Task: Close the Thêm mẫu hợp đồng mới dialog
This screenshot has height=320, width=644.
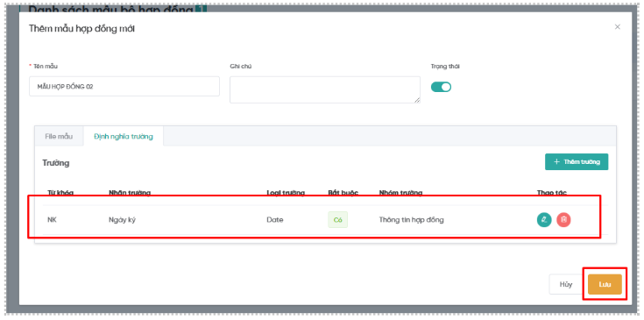Action: [618, 27]
